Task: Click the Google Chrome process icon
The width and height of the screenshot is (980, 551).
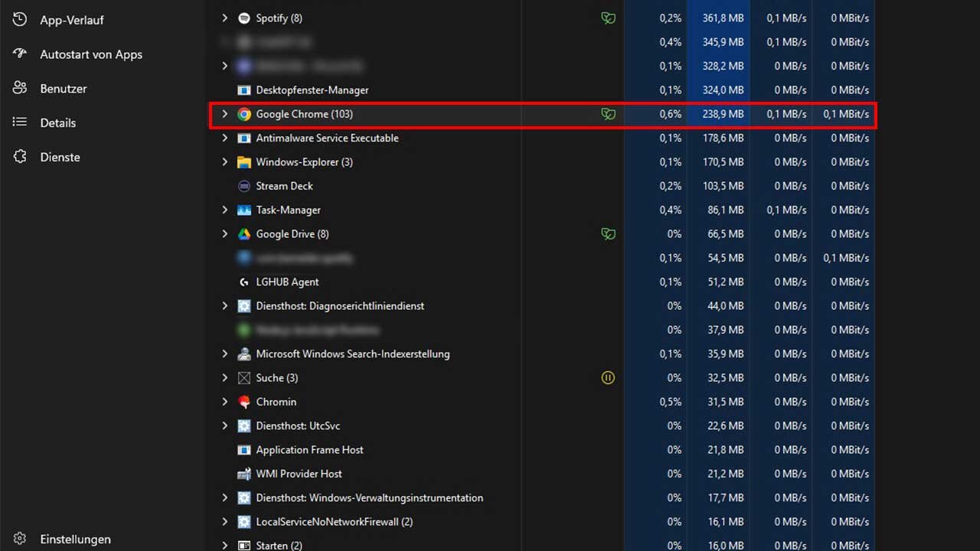Action: pos(244,114)
